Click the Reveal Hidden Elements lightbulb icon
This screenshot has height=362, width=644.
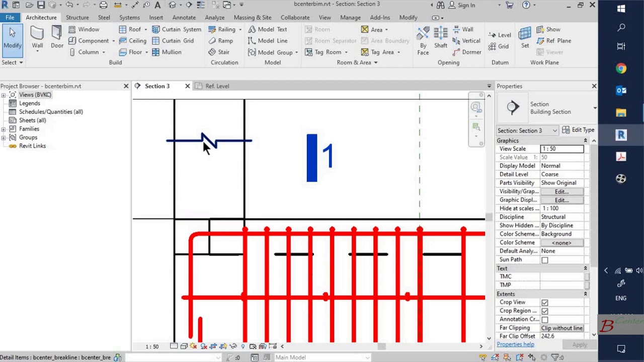click(243, 346)
